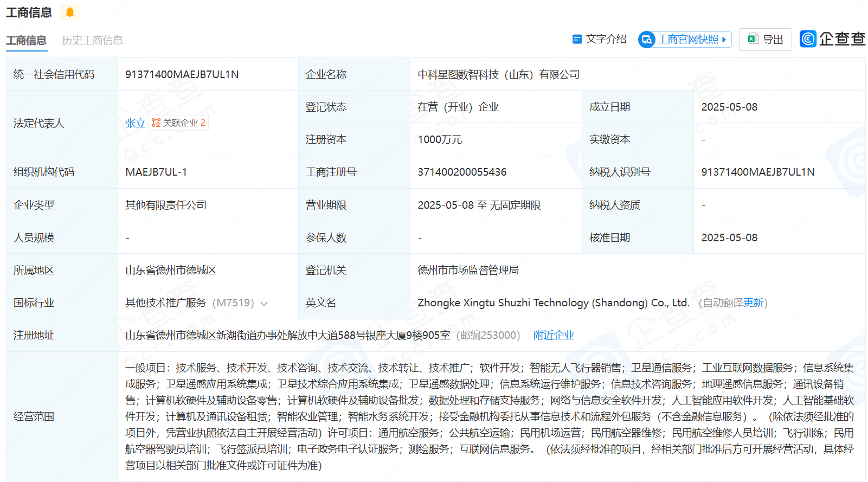Click the 工商官网快照 snapshot icon
This screenshot has width=868, height=482.
646,40
